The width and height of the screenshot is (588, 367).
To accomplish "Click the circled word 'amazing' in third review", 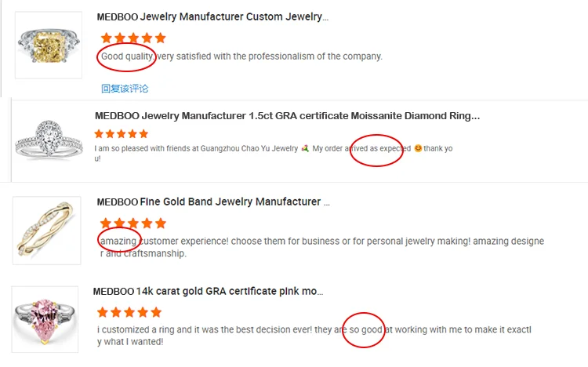I will 118,241.
